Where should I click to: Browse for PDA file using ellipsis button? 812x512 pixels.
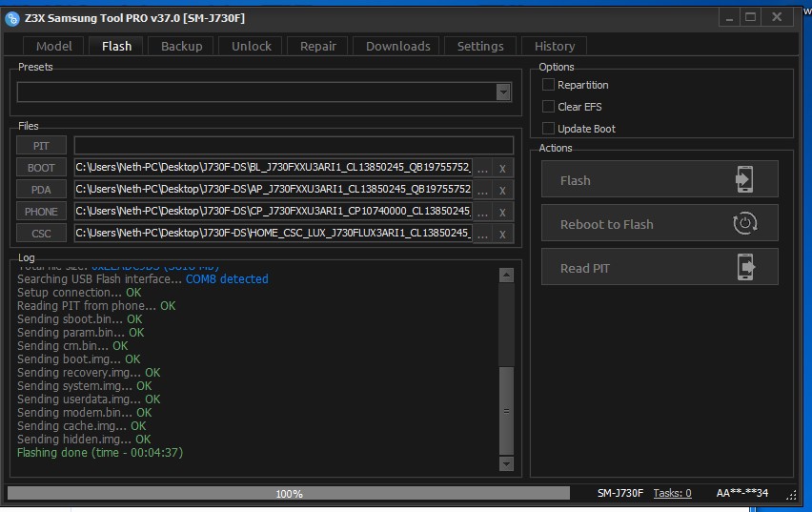coord(482,190)
